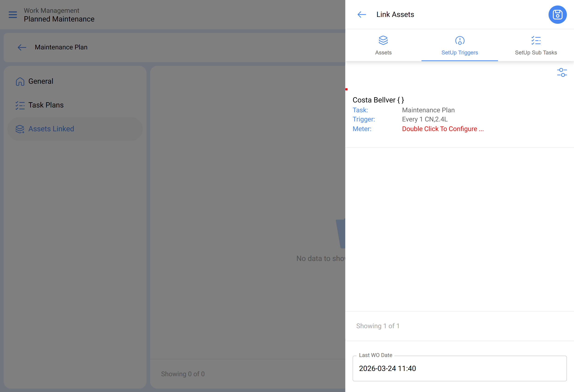The height and width of the screenshot is (392, 574).
Task: Open the General section
Action: pos(41,81)
